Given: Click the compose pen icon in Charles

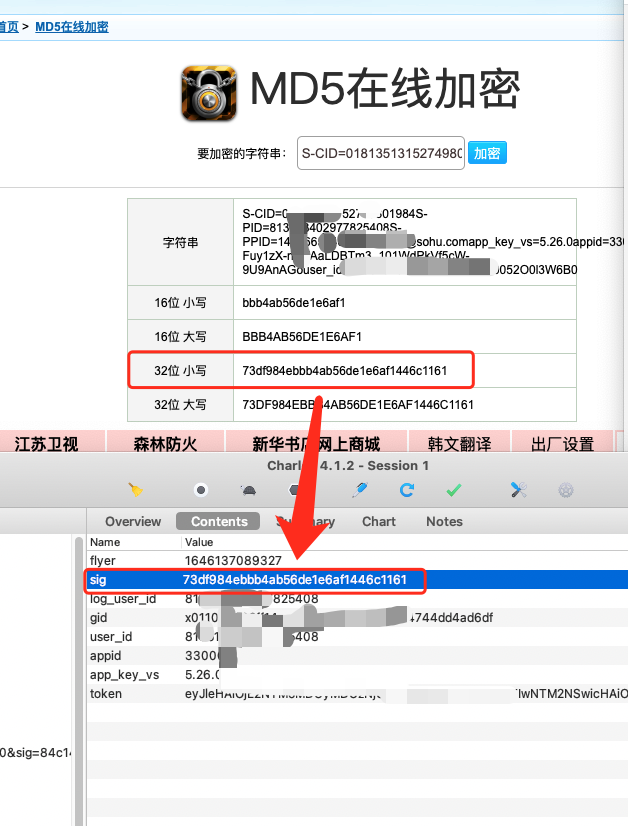Looking at the screenshot, I should 360,490.
